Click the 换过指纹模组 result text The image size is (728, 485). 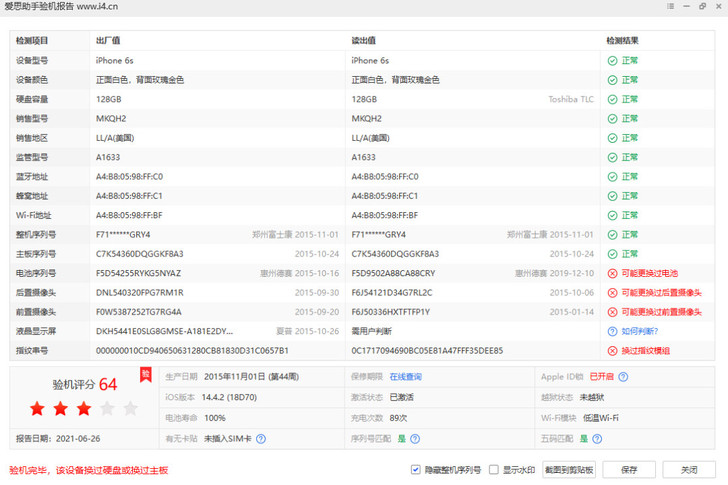646,351
